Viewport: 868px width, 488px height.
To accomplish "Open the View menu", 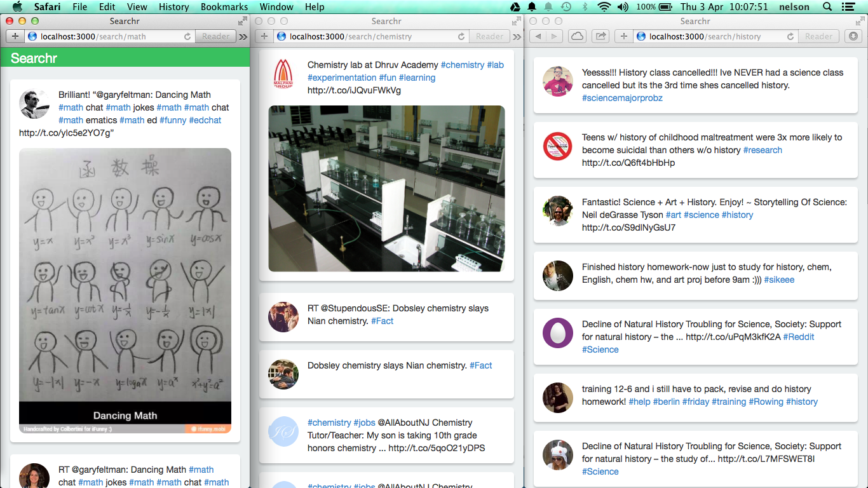I will click(137, 7).
